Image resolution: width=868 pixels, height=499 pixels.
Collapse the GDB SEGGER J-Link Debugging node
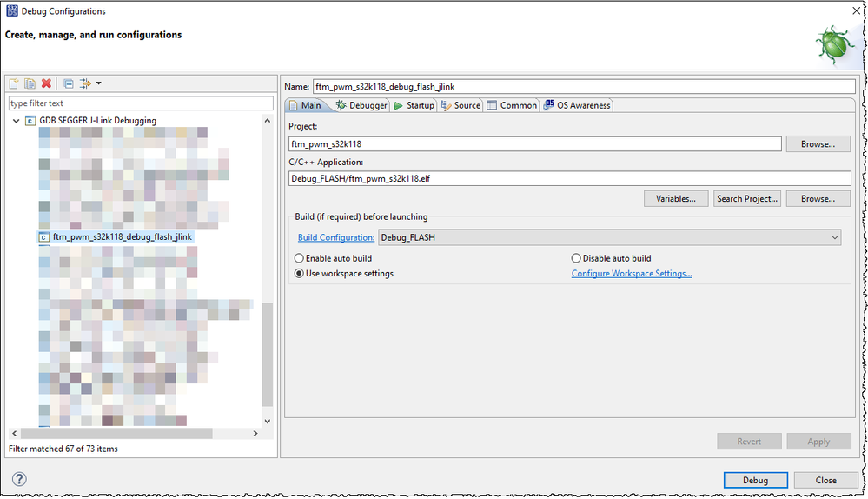click(x=16, y=121)
